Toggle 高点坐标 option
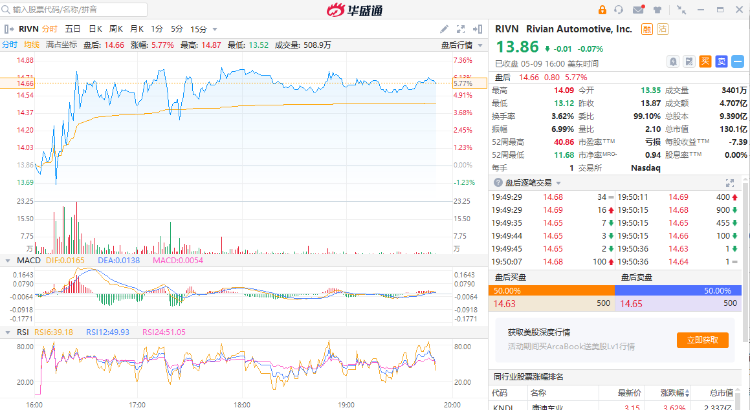Viewport: 750px width, 410px height. click(x=61, y=45)
